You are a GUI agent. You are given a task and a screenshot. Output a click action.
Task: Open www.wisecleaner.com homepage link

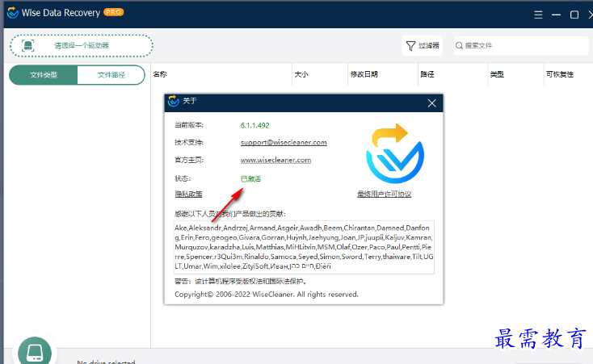click(x=275, y=160)
